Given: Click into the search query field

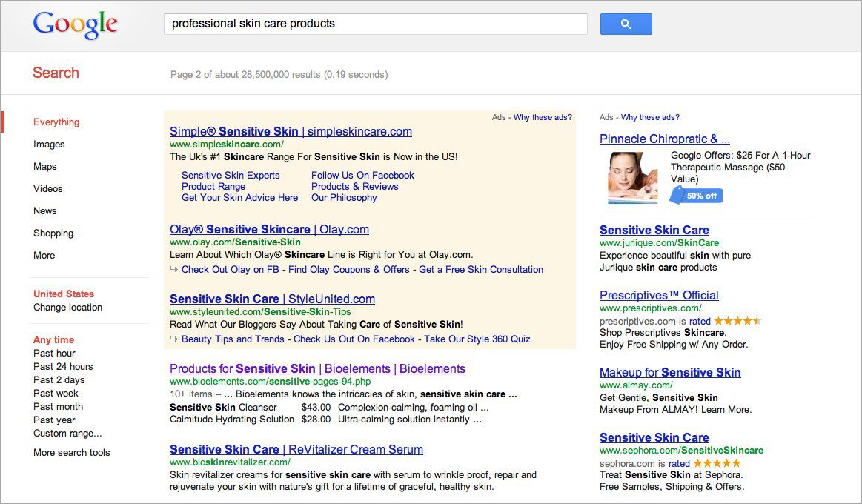Looking at the screenshot, I should pos(376,24).
